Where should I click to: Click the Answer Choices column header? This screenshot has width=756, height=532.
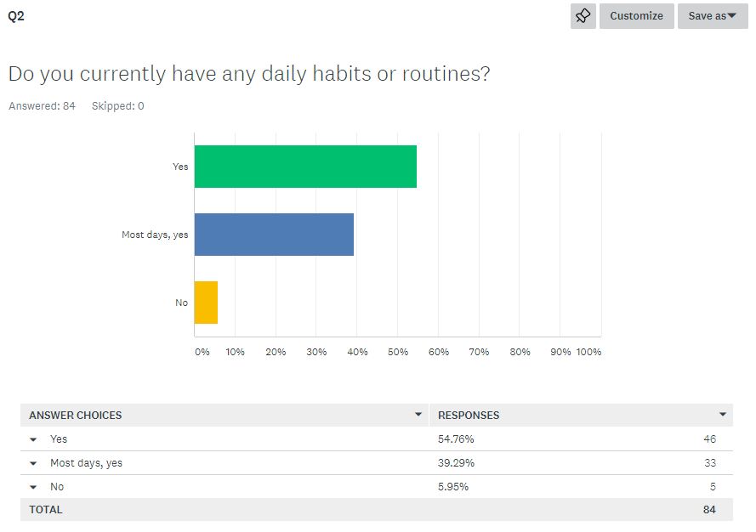point(76,416)
